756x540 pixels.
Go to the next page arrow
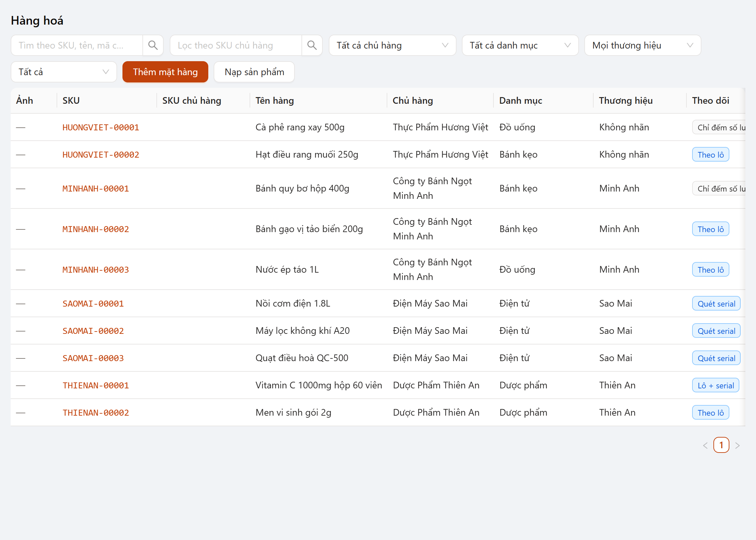[737, 446]
